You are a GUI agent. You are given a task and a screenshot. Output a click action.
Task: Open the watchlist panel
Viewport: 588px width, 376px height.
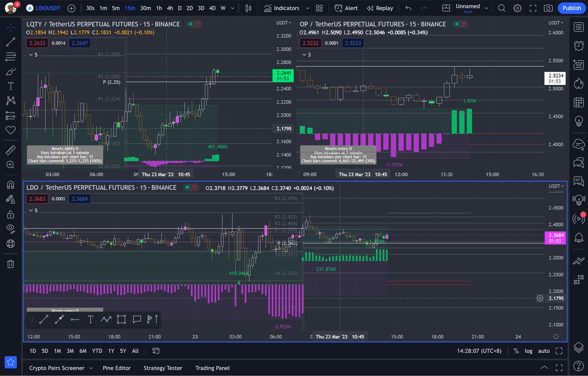click(578, 27)
